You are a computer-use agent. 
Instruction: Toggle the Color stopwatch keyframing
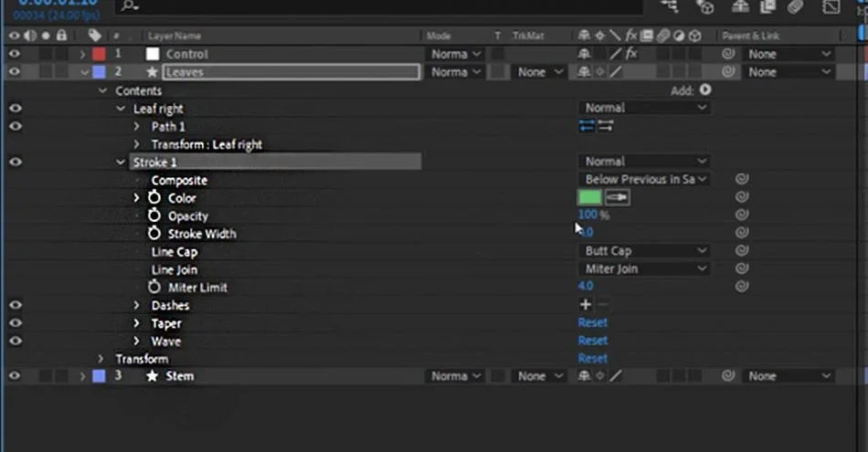pyautogui.click(x=154, y=197)
